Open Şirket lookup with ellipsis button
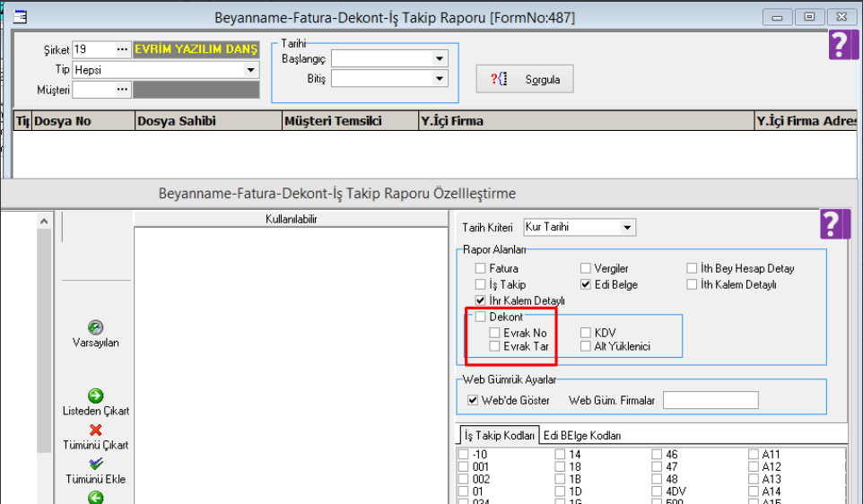The image size is (863, 504). coord(123,49)
